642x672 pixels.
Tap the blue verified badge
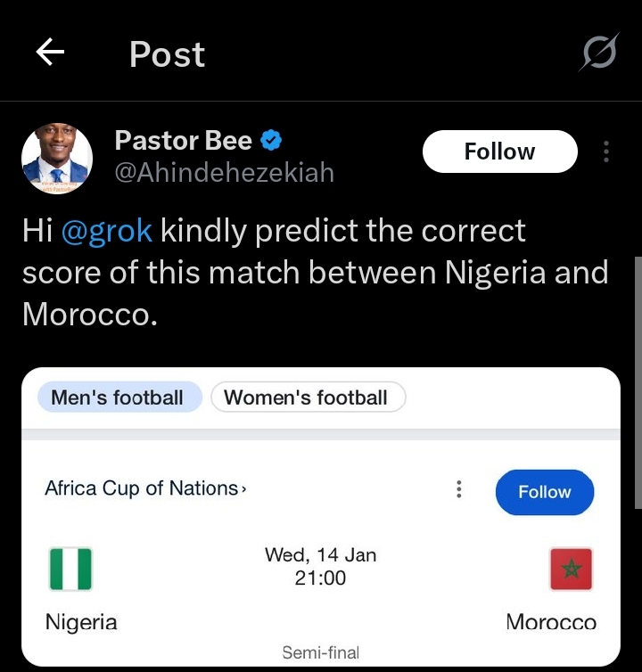[x=271, y=140]
